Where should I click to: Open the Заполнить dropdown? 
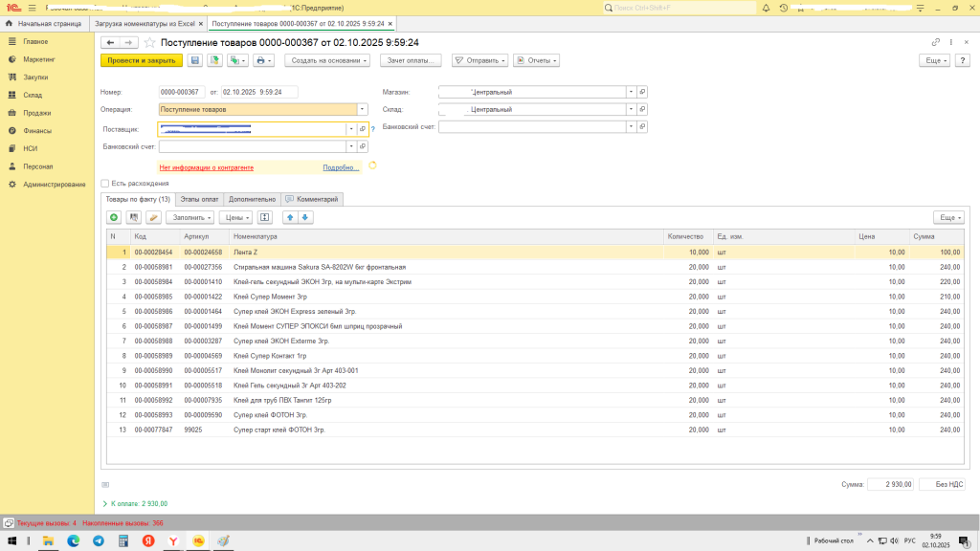[190, 217]
